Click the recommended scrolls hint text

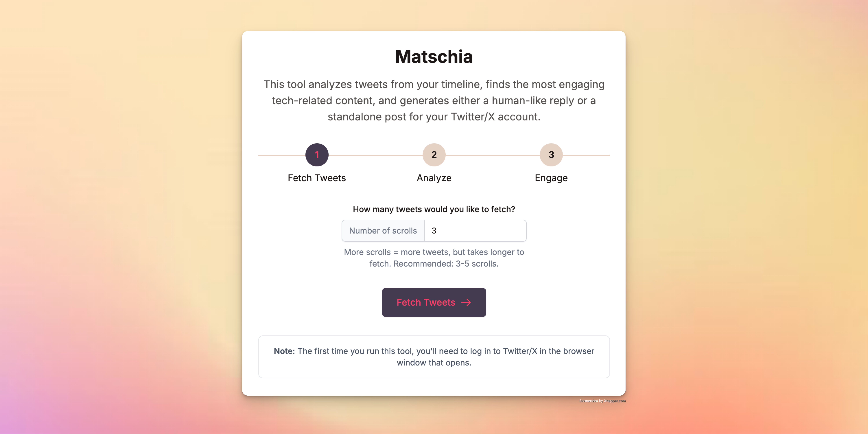coord(434,258)
